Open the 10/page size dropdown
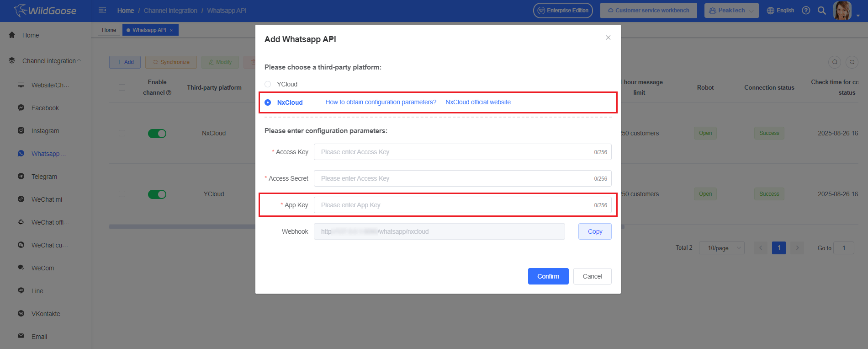 click(x=722, y=248)
